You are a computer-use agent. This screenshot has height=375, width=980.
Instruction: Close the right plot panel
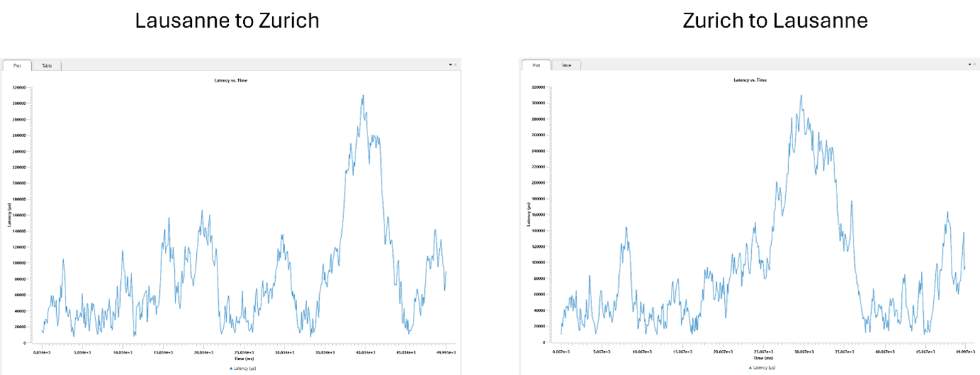(x=975, y=65)
